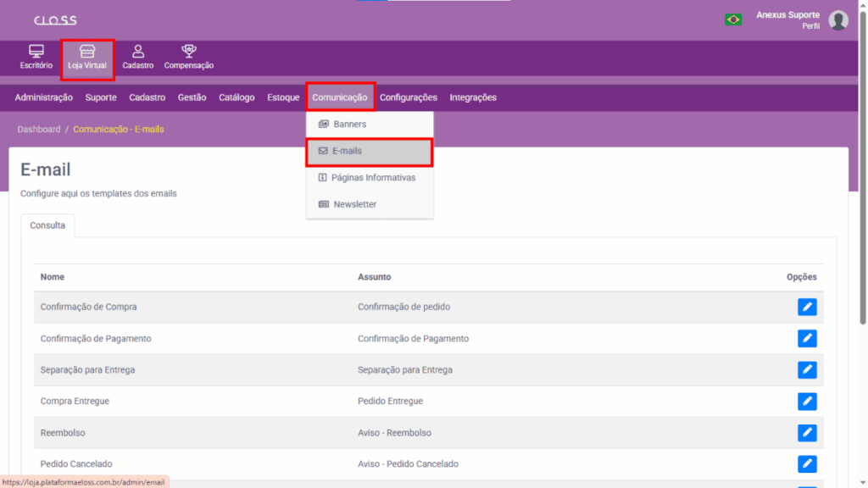Image resolution: width=868 pixels, height=488 pixels.
Task: Open the Escritório section icon
Action: (x=36, y=53)
